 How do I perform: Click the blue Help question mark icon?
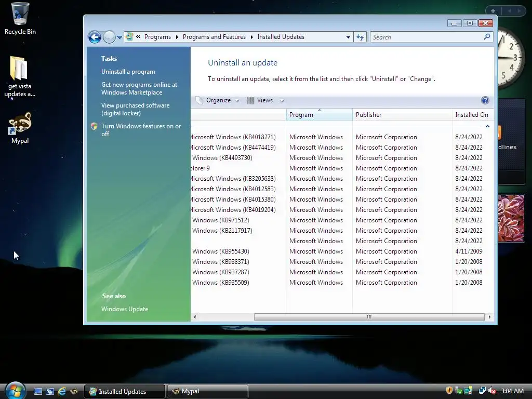[x=485, y=100]
